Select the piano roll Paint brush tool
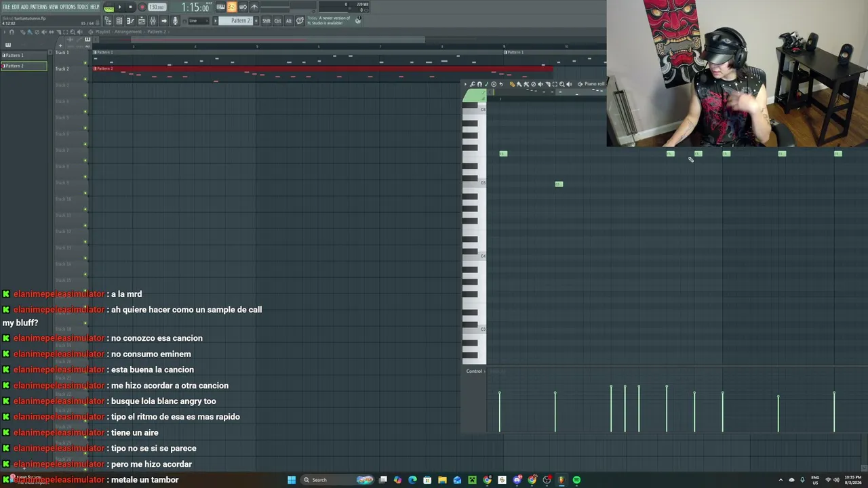This screenshot has width=868, height=488. (x=519, y=84)
